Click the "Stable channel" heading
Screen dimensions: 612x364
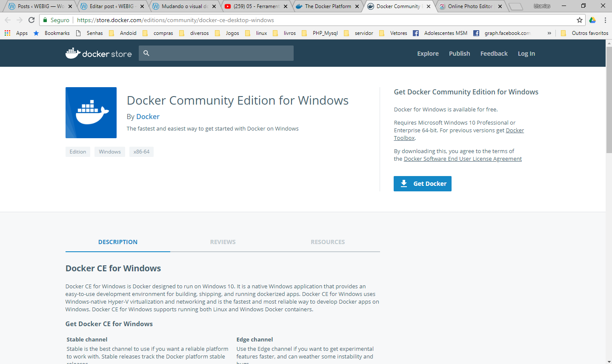(87, 339)
